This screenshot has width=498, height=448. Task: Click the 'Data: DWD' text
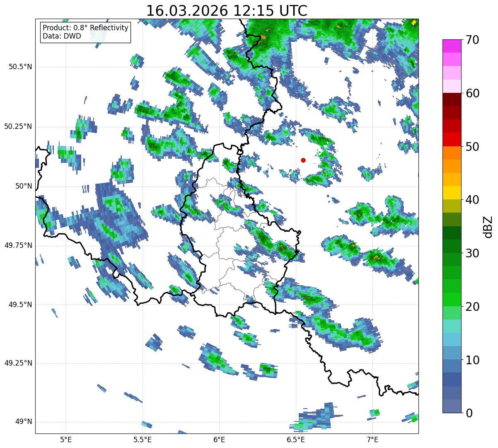click(x=62, y=36)
